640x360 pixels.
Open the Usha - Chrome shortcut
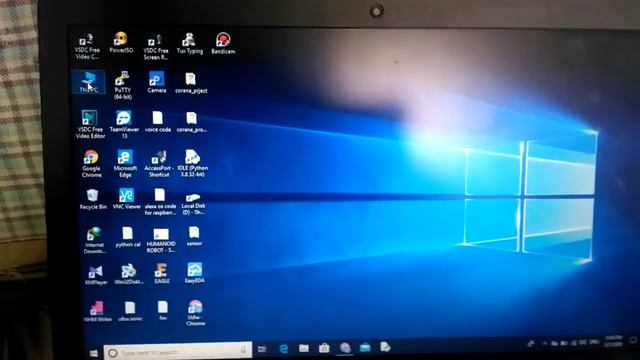(x=196, y=313)
